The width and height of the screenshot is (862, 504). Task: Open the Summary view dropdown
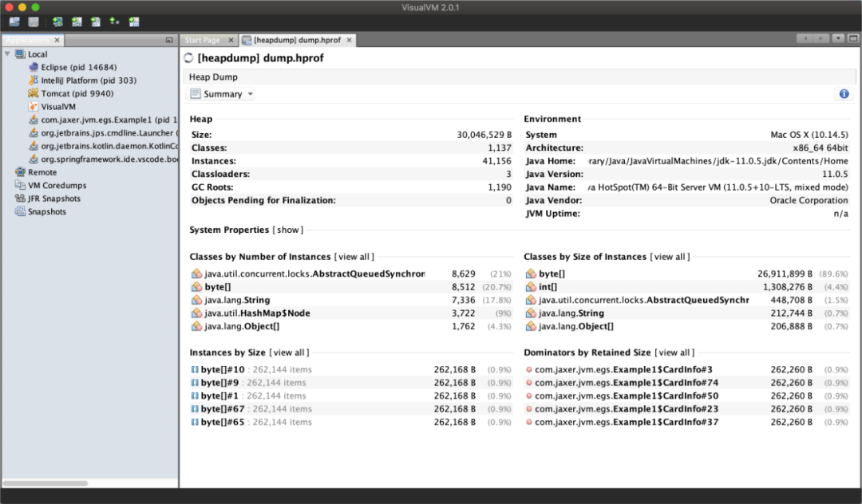click(222, 94)
